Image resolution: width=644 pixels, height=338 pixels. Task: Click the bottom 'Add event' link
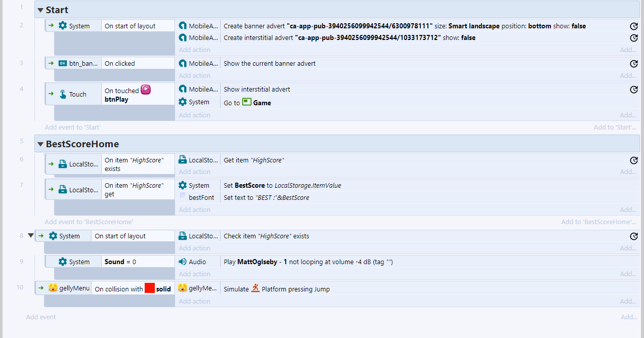(41, 317)
